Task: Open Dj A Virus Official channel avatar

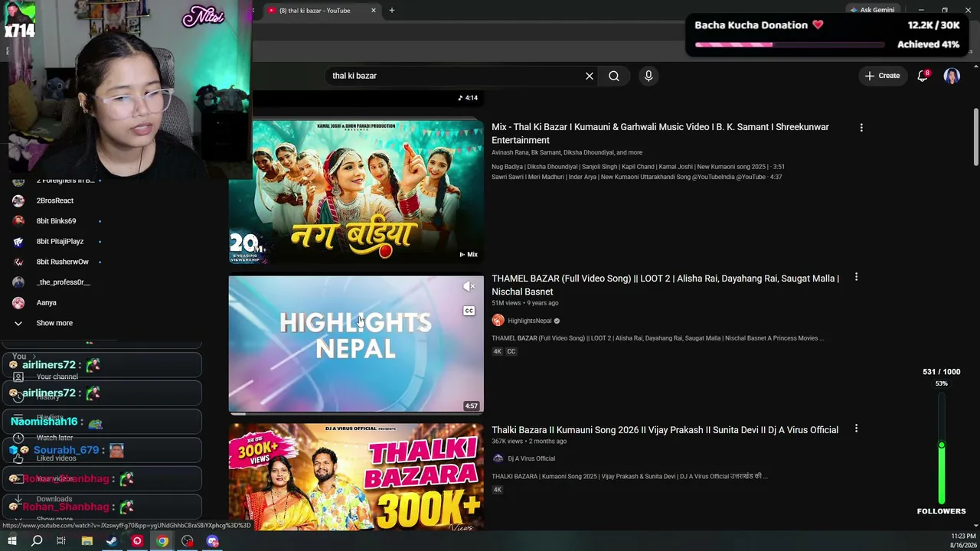Action: (x=498, y=458)
